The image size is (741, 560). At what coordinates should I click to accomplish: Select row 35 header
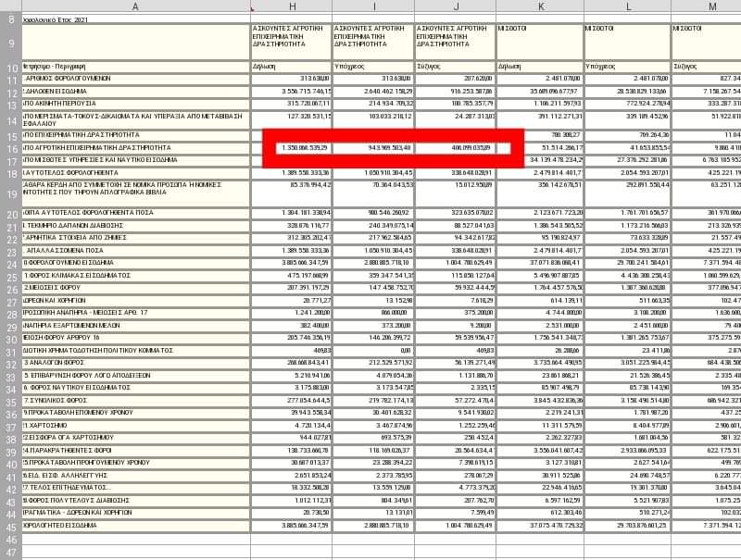(x=11, y=402)
